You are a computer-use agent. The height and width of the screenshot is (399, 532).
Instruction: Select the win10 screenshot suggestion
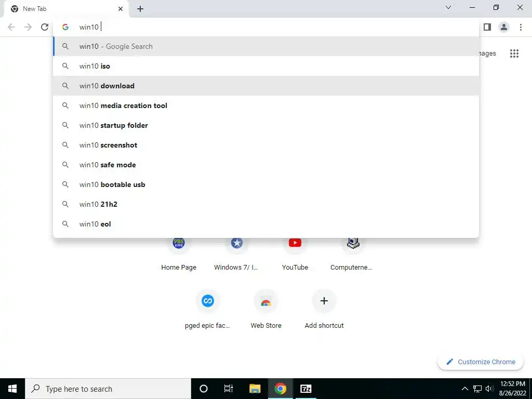coord(266,145)
